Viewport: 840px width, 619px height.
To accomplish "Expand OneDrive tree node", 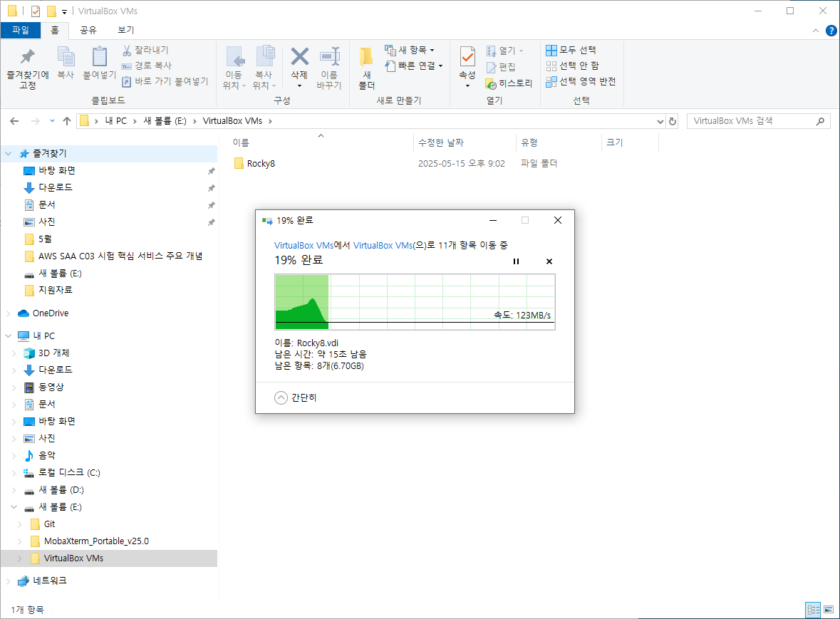I will click(x=9, y=313).
